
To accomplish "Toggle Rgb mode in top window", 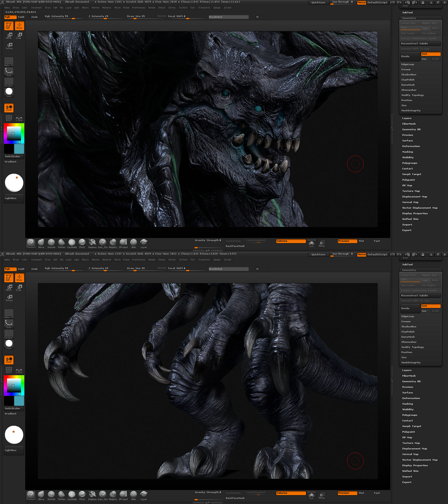I will 10,17.
